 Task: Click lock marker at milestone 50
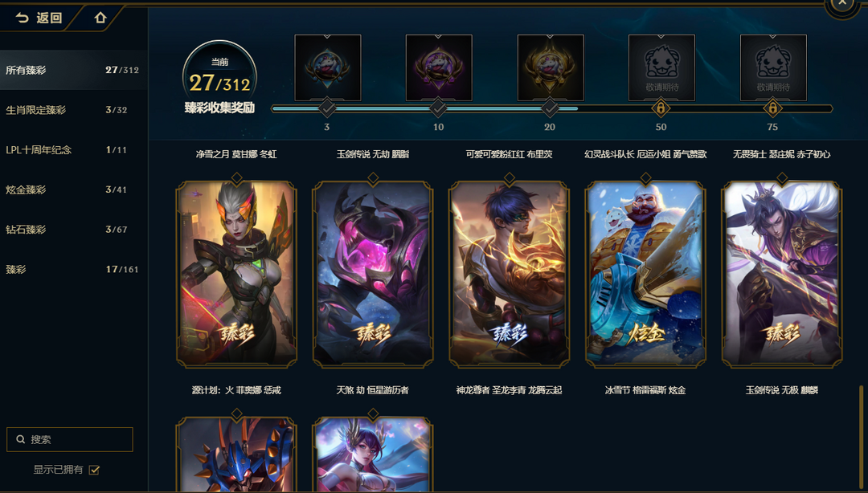(x=661, y=108)
